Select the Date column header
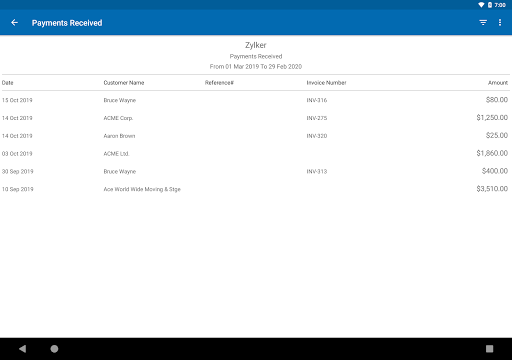This screenshot has width=512, height=360. [7, 83]
